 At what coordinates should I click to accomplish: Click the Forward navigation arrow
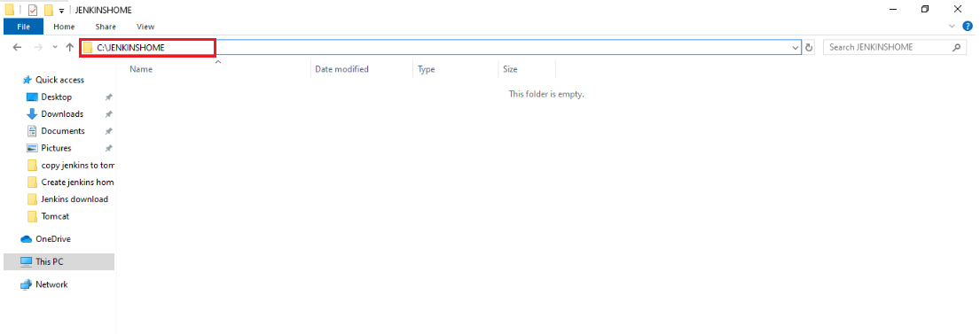(38, 48)
